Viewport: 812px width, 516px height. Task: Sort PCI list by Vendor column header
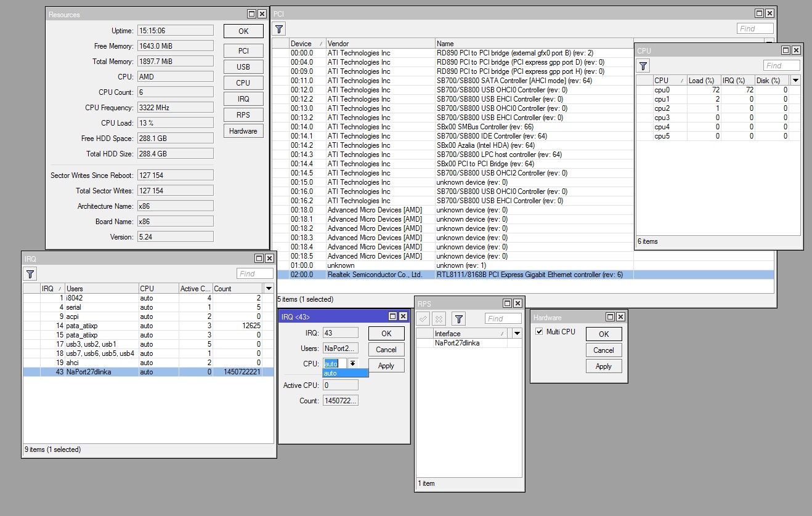click(380, 44)
